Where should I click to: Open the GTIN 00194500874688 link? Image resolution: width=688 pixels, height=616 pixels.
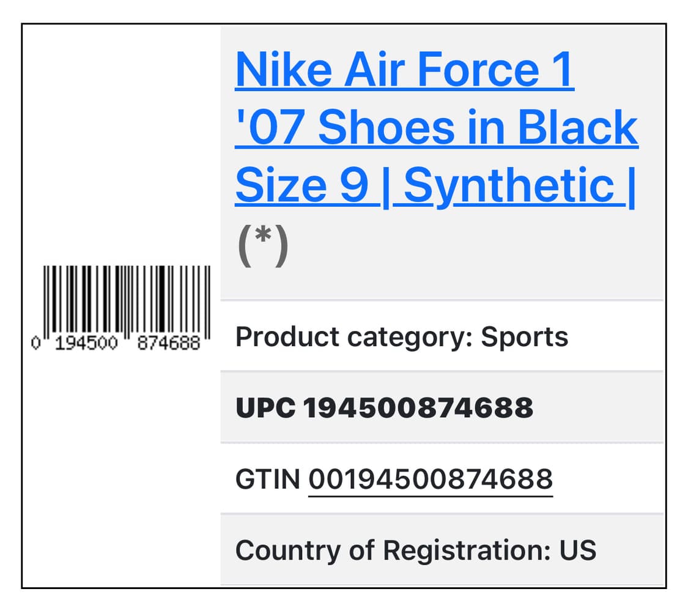point(430,480)
